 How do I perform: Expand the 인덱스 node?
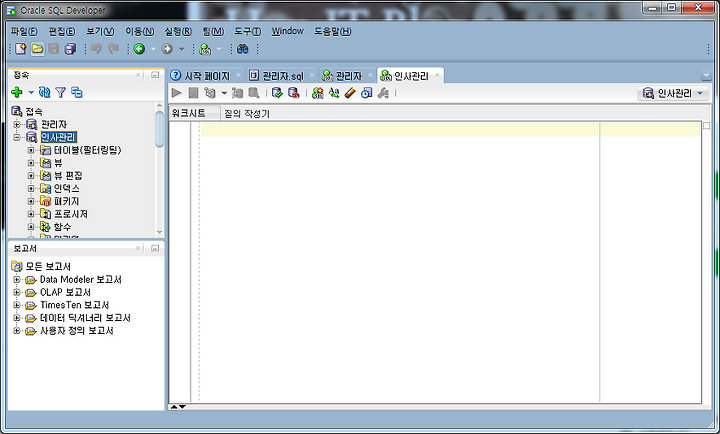click(31, 188)
